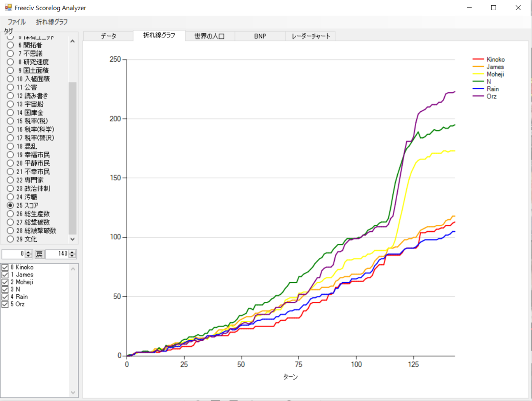Select radio option 15 税率(税)
Screen dimensions: 532x401
pos(27,121)
